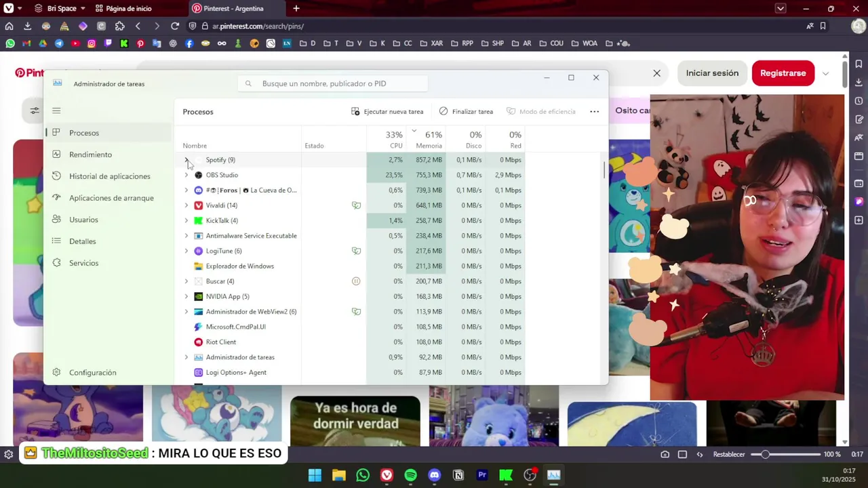The image size is (868, 488).
Task: Open the Detalles section
Action: (x=108, y=241)
